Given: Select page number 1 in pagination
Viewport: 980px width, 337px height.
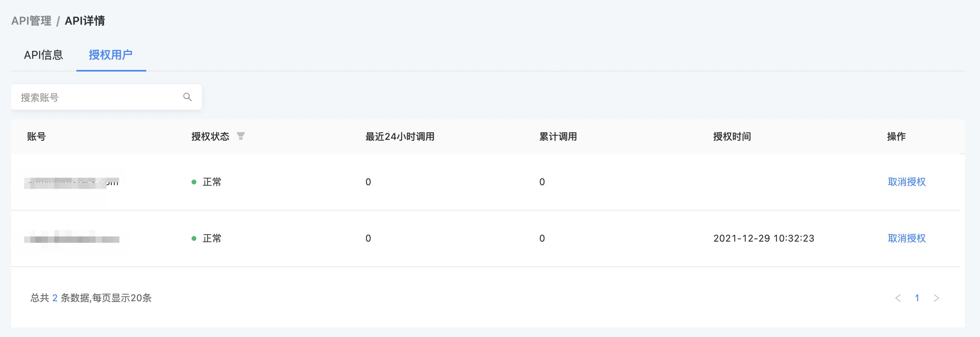Looking at the screenshot, I should [917, 298].
